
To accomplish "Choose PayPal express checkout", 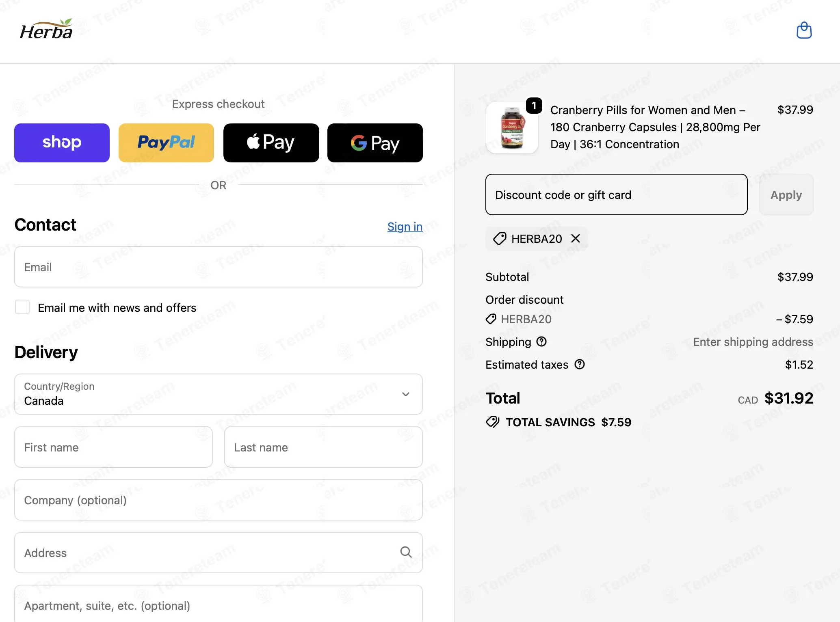I will [x=166, y=143].
